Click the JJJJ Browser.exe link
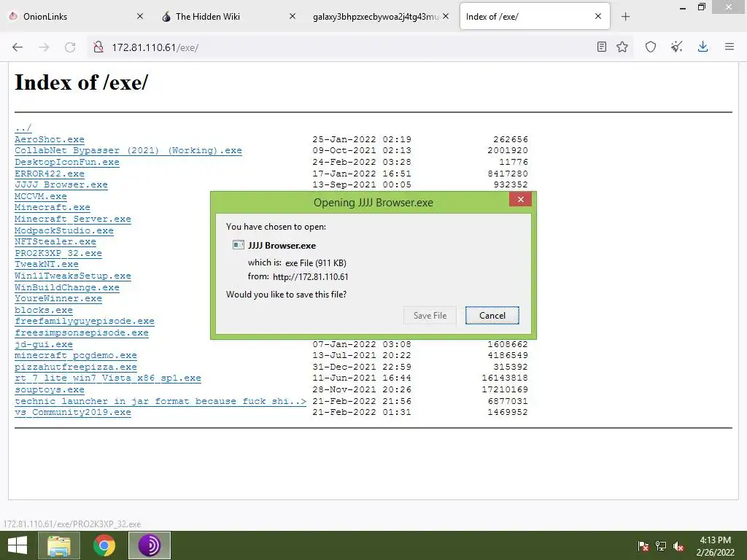Screen dimensions: 747x560 (61, 184)
